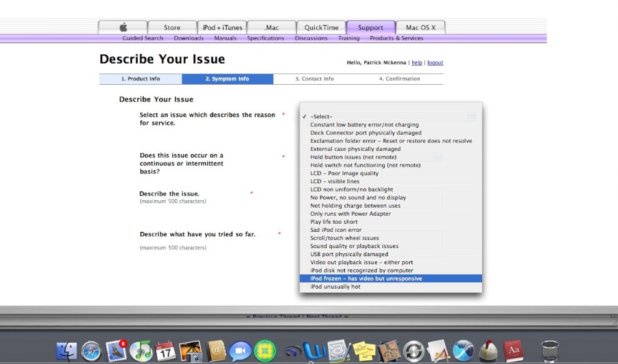Click the logout link
618x364 pixels.
pyautogui.click(x=435, y=62)
